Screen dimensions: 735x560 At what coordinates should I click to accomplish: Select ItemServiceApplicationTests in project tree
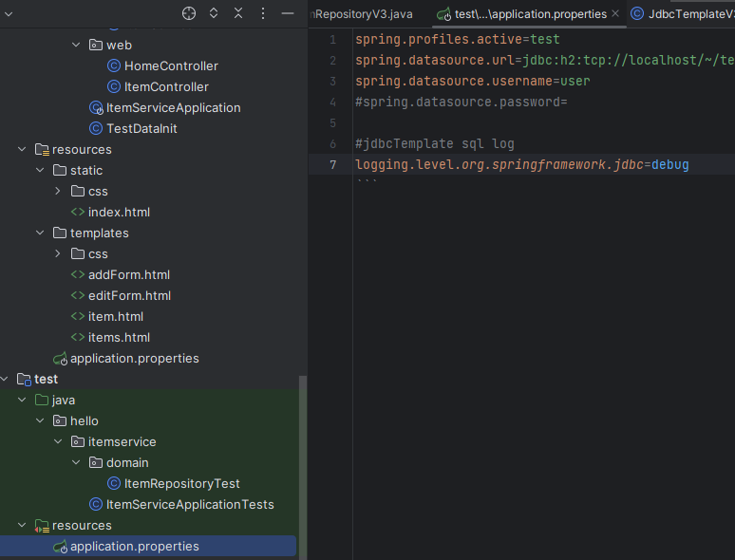(190, 504)
